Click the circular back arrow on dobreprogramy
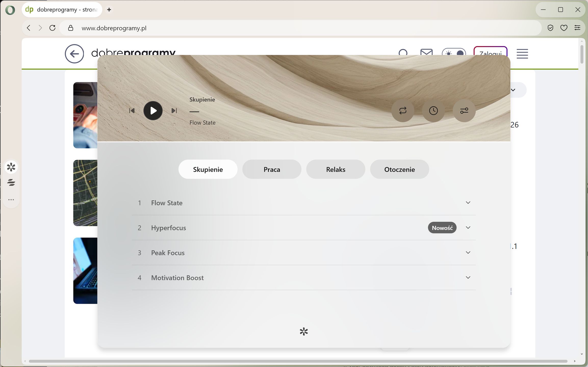The height and width of the screenshot is (367, 588). tap(74, 54)
